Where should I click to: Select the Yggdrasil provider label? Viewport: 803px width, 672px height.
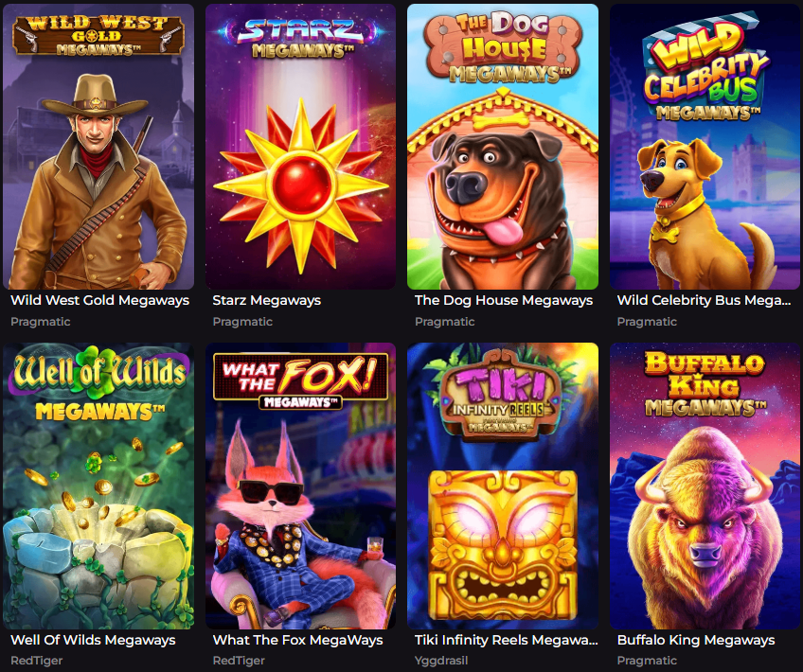point(441,661)
